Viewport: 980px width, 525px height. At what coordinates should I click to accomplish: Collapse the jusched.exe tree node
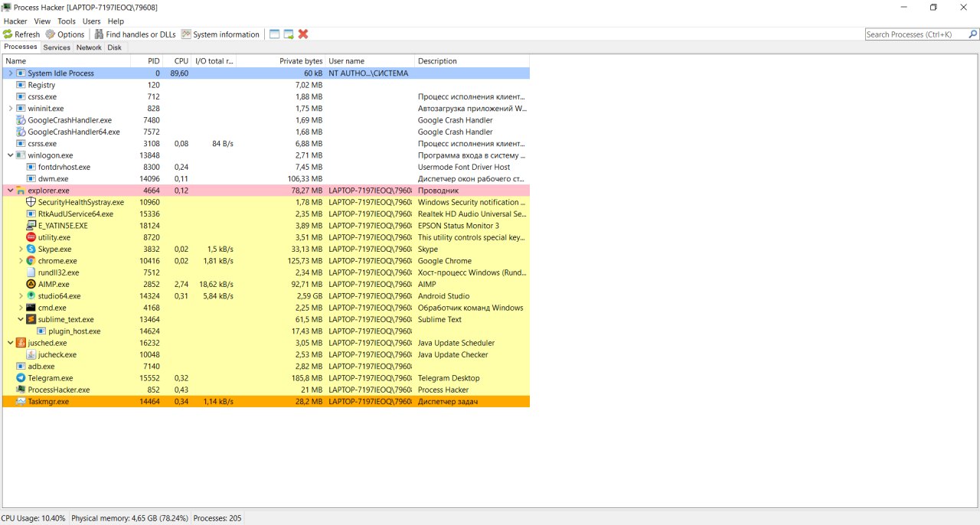[x=10, y=343]
